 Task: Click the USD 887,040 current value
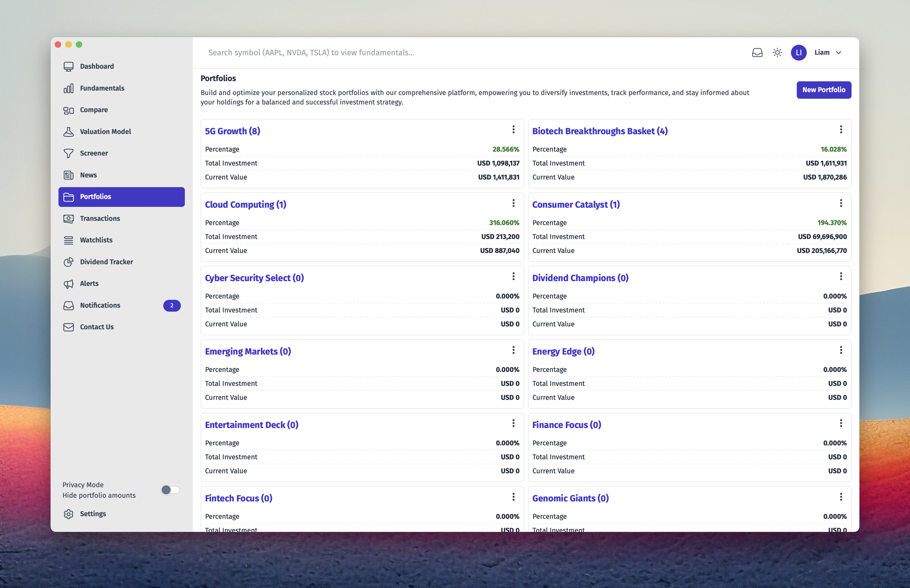[499, 251]
